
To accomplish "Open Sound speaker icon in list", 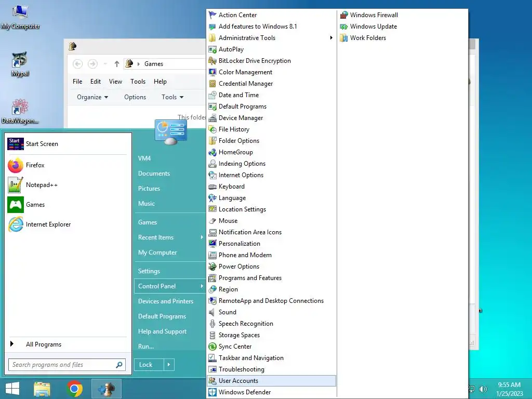I will 212,312.
